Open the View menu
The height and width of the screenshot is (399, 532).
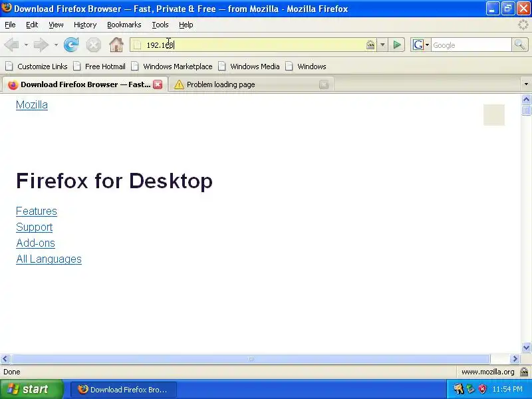point(56,25)
